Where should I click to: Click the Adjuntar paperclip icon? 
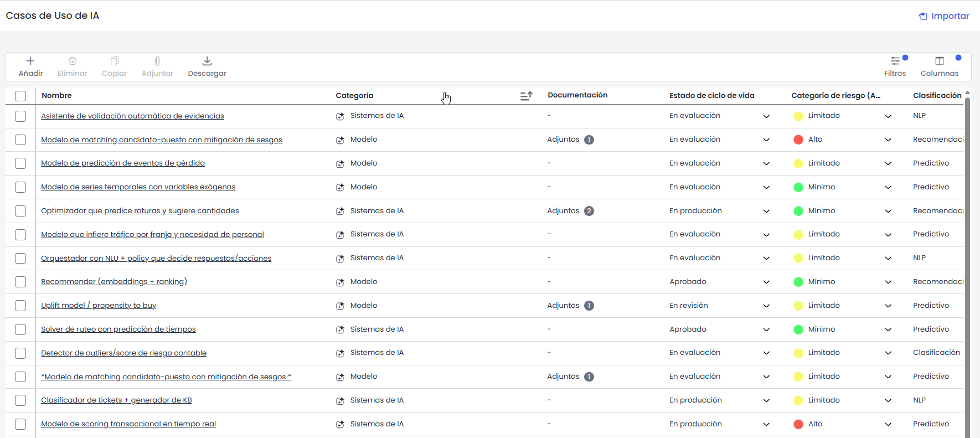click(157, 61)
